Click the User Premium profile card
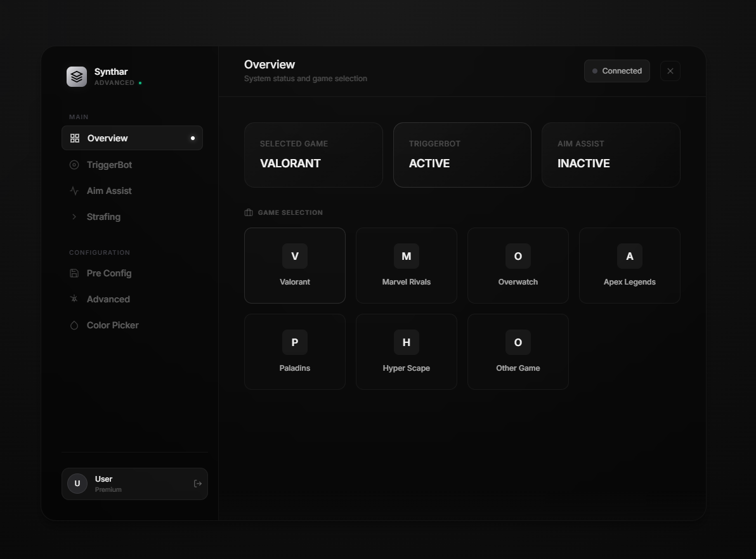 (x=134, y=483)
